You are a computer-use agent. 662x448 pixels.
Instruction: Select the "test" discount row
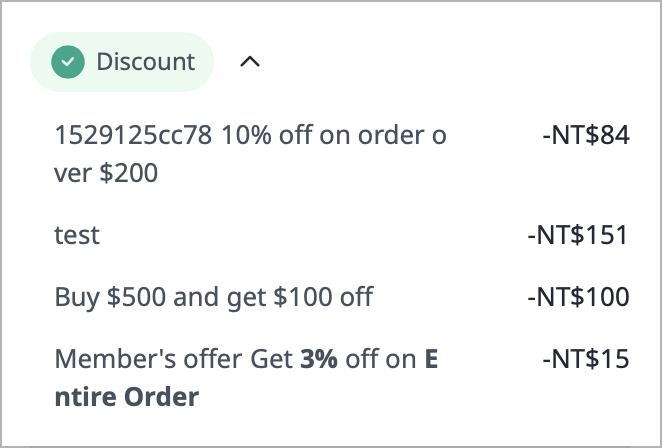point(77,235)
